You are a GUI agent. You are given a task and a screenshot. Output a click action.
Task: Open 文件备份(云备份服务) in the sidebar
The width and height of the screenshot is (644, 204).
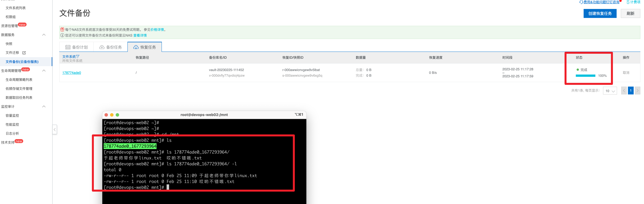(x=22, y=62)
